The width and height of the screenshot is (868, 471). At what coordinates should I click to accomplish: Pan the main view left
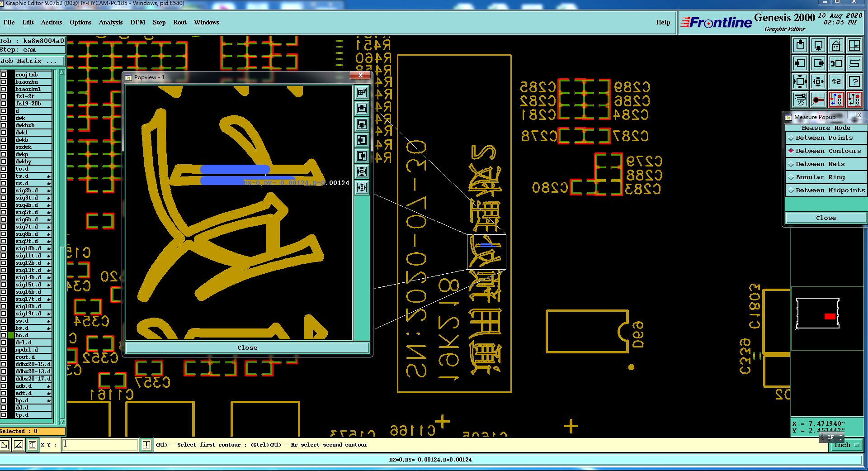[800, 63]
